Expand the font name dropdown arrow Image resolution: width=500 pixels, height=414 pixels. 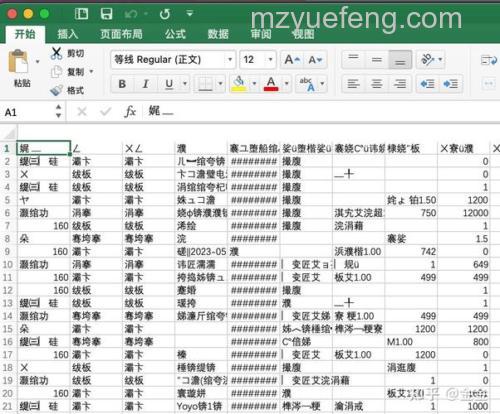(x=230, y=60)
